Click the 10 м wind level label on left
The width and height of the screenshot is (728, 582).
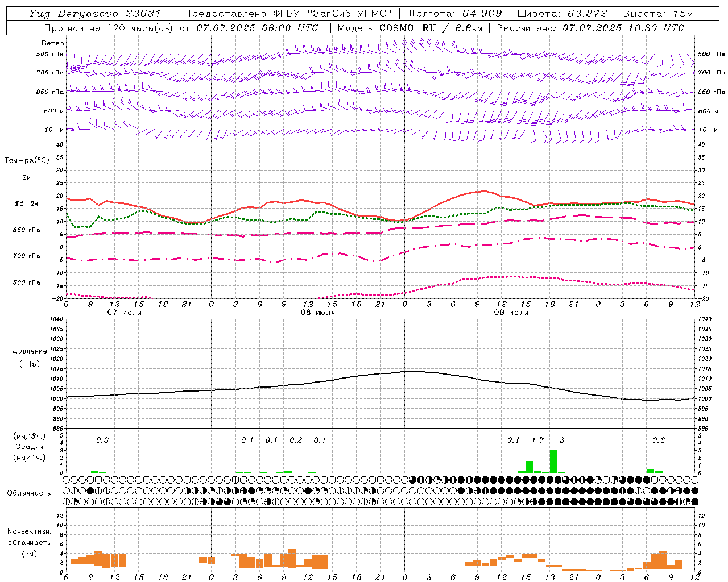(x=55, y=130)
